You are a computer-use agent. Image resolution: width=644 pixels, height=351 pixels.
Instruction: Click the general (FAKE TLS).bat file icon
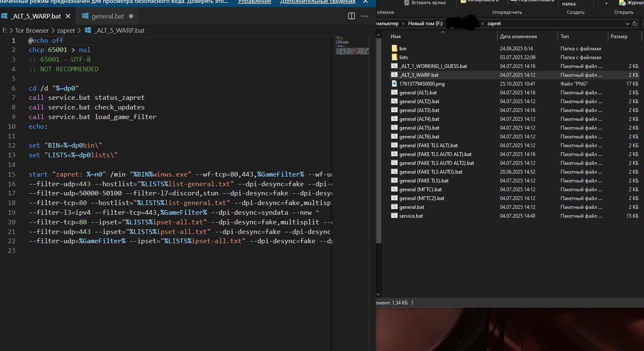[x=394, y=181]
